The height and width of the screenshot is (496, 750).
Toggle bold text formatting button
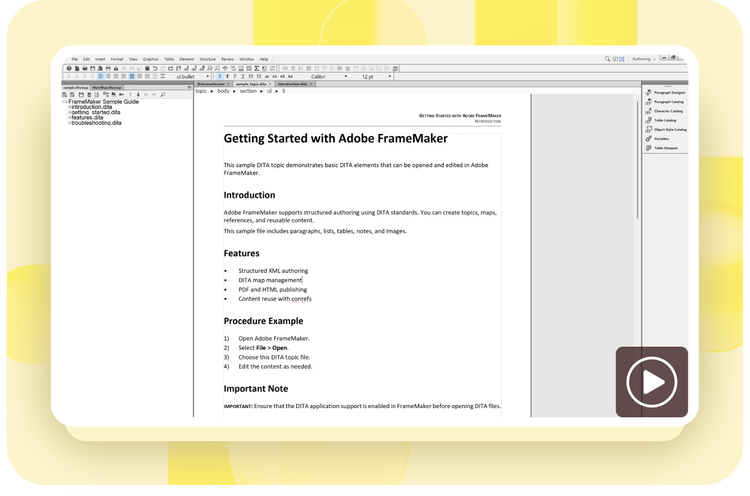(227, 77)
